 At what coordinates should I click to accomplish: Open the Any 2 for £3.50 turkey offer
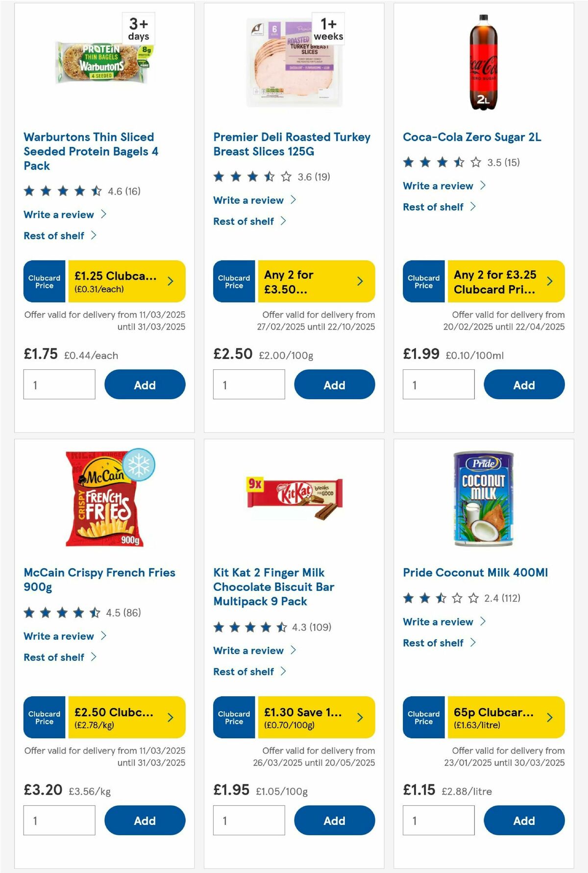point(314,281)
